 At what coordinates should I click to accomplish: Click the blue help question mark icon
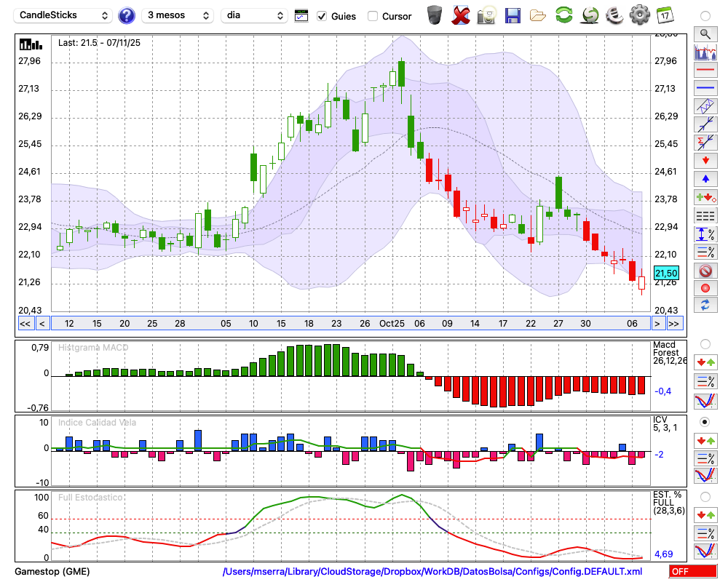(127, 15)
